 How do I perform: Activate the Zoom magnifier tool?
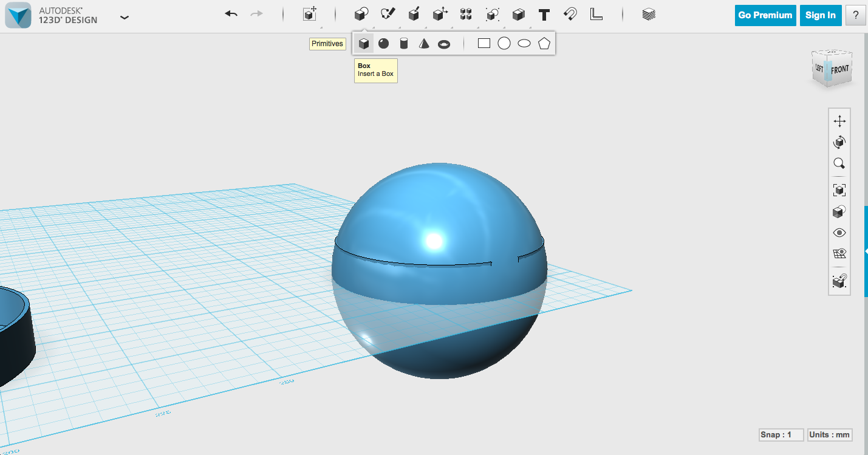pyautogui.click(x=839, y=163)
